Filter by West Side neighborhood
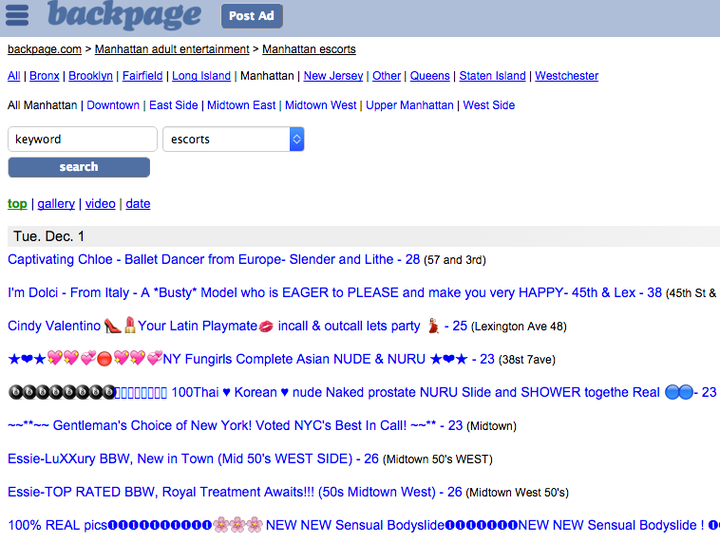The height and width of the screenshot is (543, 720). click(x=489, y=105)
